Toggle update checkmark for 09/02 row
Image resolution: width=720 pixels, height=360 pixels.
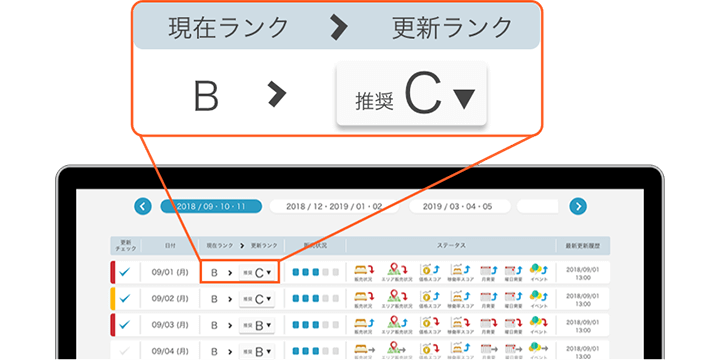124,299
